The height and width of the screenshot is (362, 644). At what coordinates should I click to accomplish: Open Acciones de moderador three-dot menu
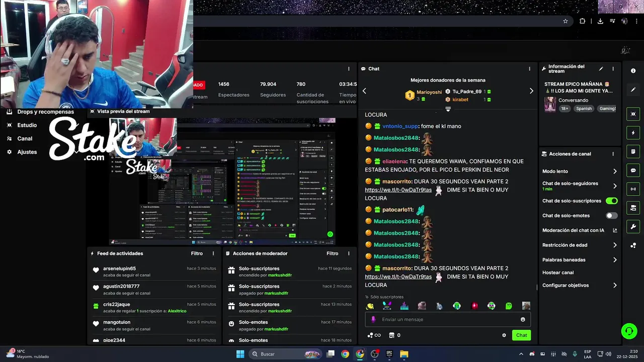[x=349, y=253]
